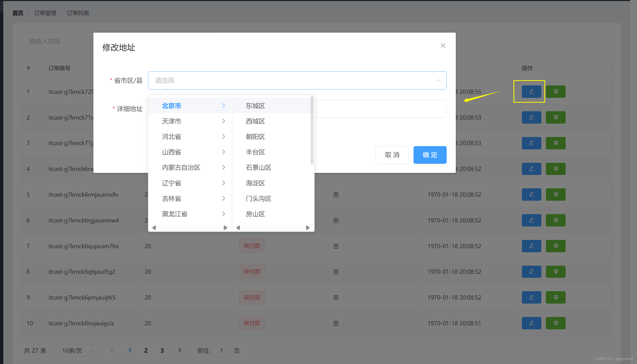This screenshot has height=364, width=637.
Task: Click the 前往 page number input
Action: [x=221, y=350]
